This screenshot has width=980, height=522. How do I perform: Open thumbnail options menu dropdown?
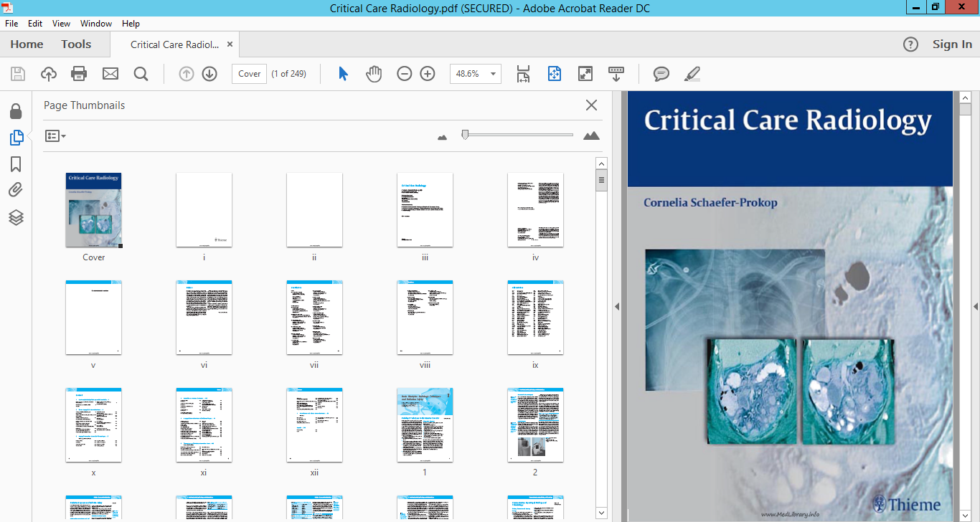(55, 136)
